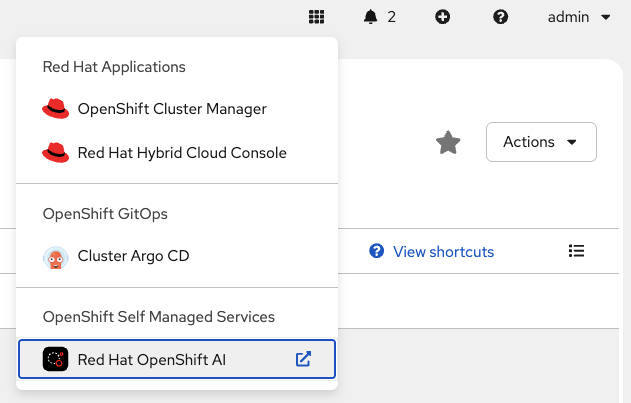Click the question icon beside View shortcuts
Screen dimensions: 631x403
pos(377,251)
